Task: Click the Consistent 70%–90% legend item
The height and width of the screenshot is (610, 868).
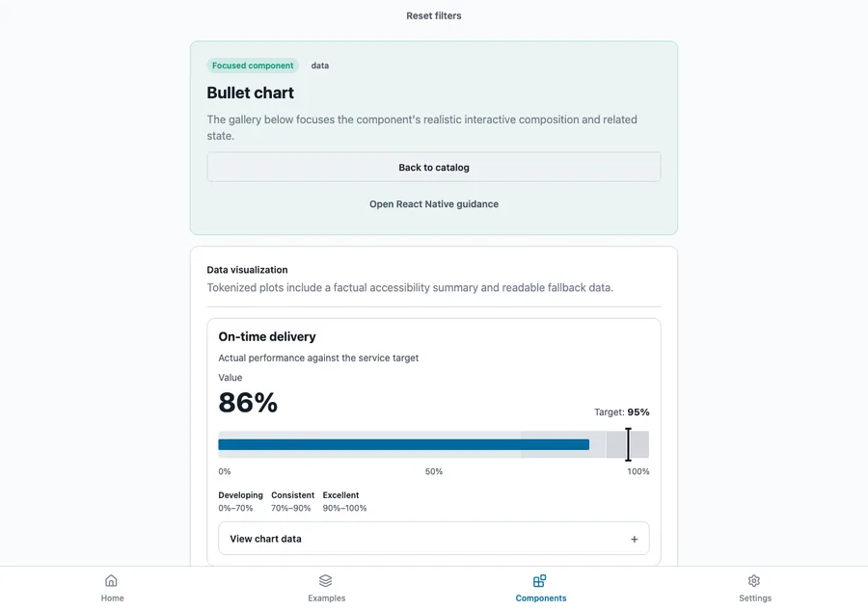Action: point(292,501)
